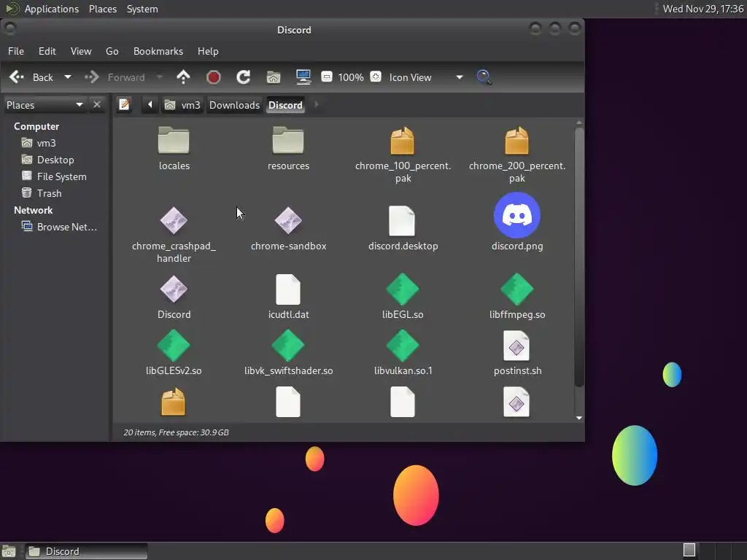Stop loading with the red stop icon
Viewport: 747px width, 560px height.
[x=214, y=77]
